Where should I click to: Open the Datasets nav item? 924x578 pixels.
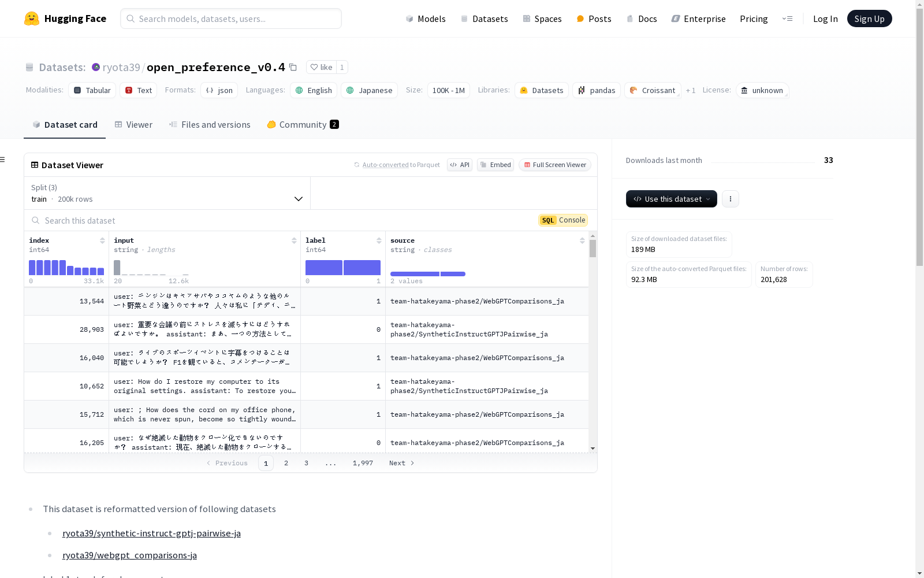pos(484,18)
